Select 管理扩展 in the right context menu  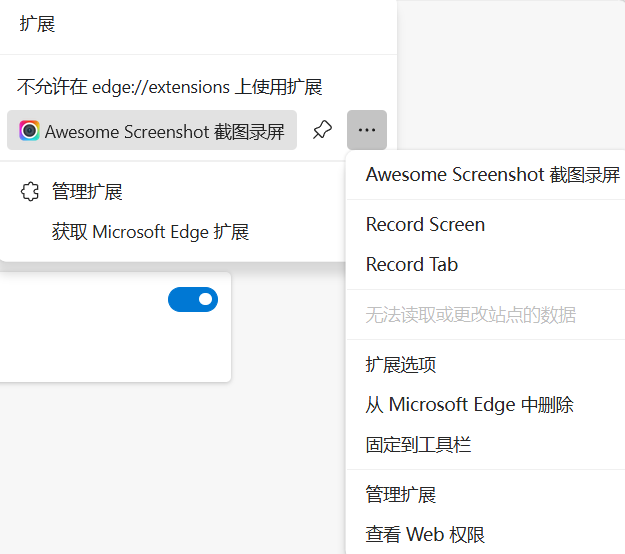pyautogui.click(x=401, y=495)
